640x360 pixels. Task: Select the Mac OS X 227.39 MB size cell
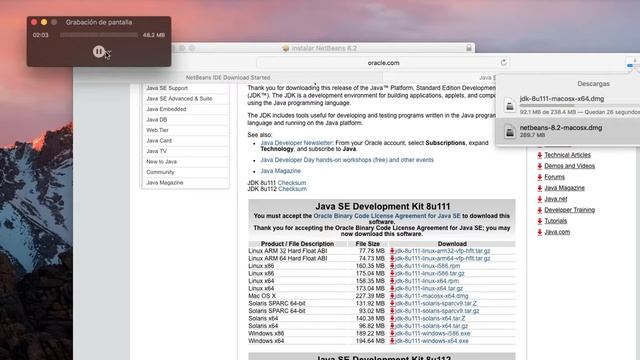tap(370, 296)
